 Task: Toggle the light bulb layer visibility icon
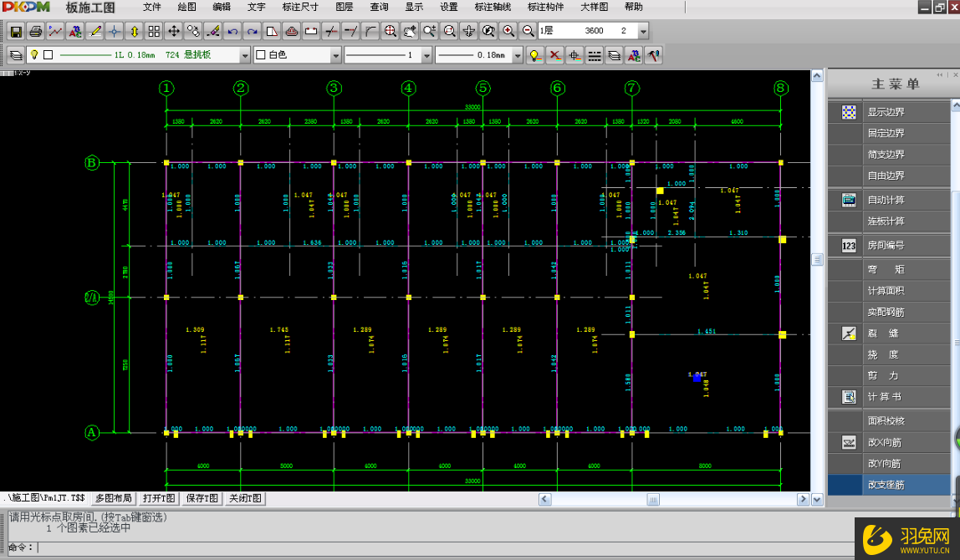pyautogui.click(x=535, y=56)
